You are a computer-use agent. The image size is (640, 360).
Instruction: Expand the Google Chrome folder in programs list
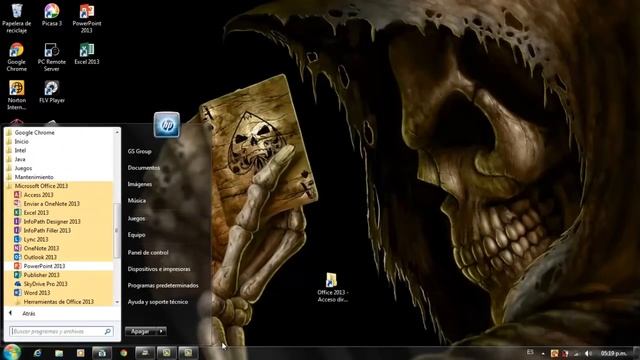(34, 133)
